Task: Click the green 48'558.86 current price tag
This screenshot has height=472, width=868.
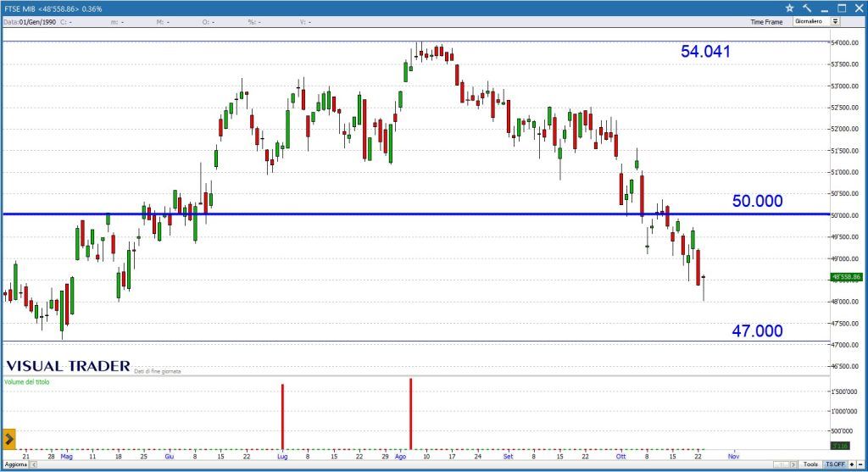Action: tap(847, 276)
